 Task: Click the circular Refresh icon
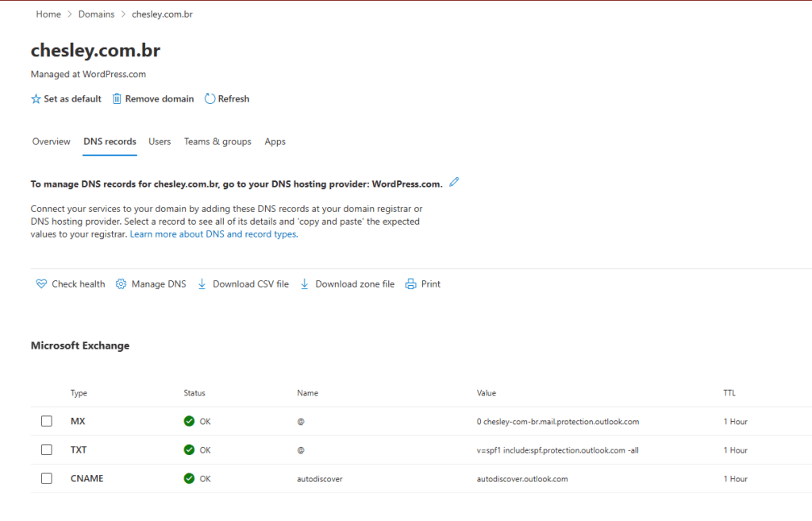[210, 99]
